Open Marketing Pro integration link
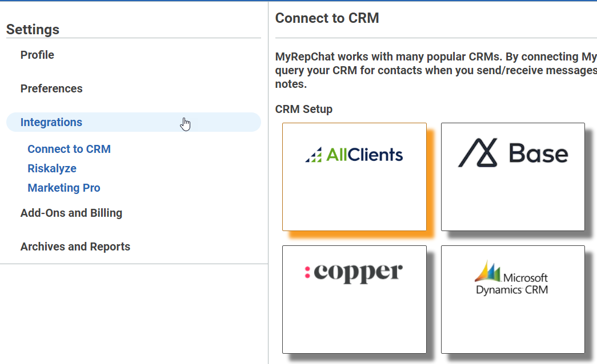Viewport: 597px width, 364px height. tap(64, 188)
